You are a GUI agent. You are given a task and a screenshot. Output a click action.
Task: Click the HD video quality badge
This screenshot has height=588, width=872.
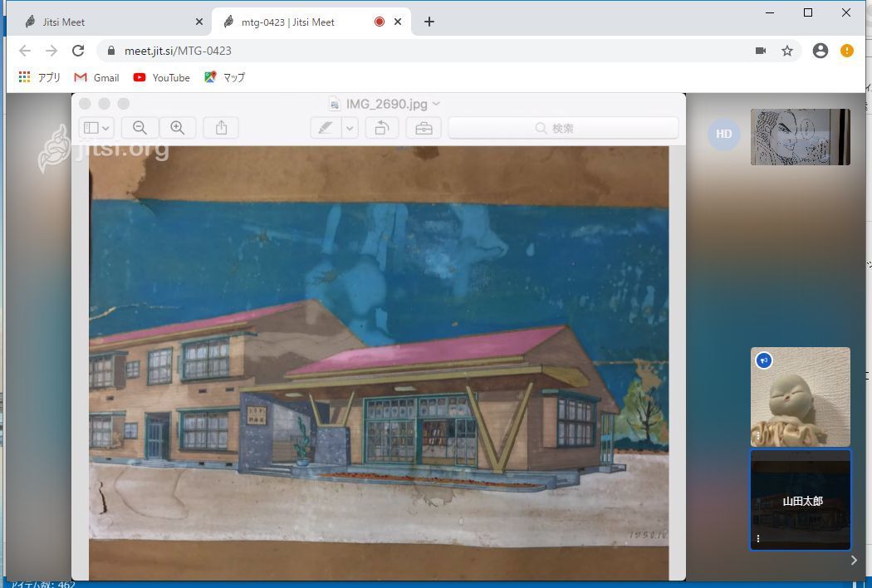point(723,134)
